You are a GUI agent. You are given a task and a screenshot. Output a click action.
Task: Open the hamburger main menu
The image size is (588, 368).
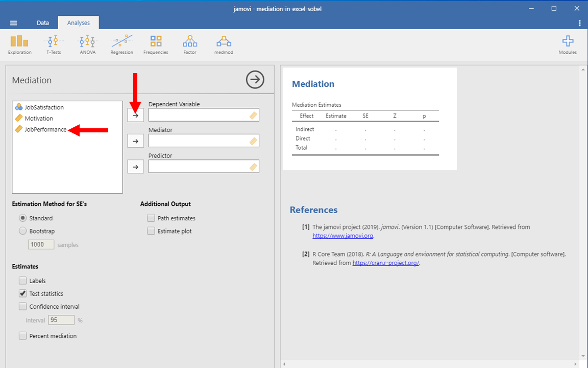(x=14, y=23)
